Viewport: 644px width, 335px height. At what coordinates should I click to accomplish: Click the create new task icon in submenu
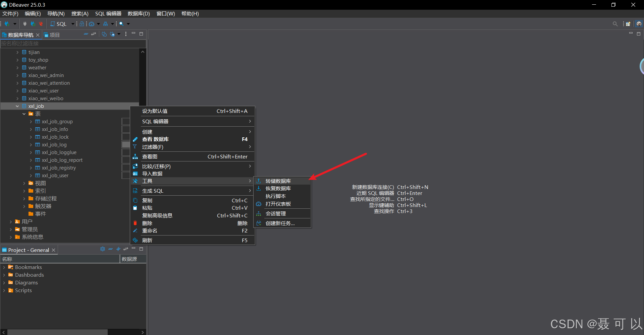(259, 223)
